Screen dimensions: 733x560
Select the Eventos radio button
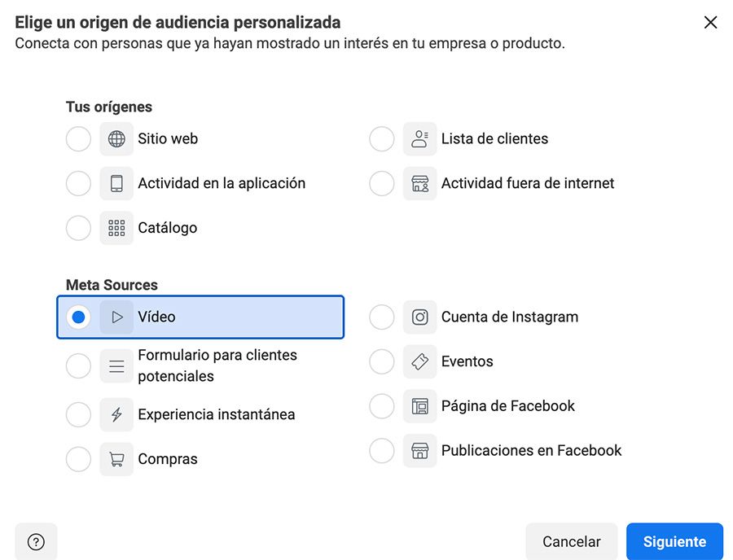click(x=382, y=361)
